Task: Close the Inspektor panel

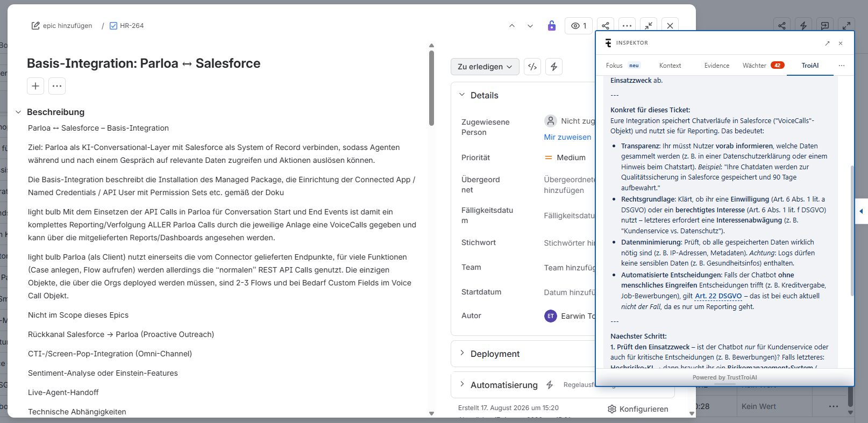Action: tap(841, 43)
